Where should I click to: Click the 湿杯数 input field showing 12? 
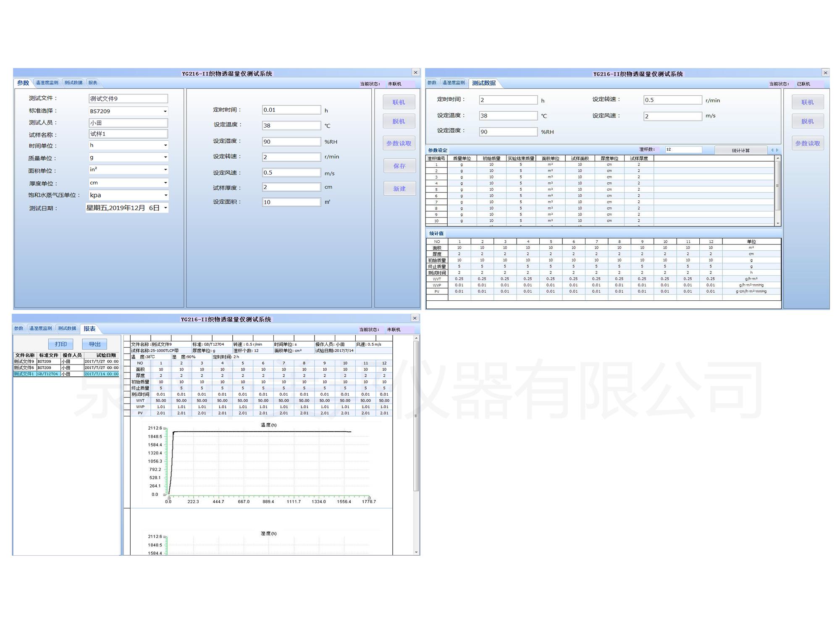tap(683, 150)
